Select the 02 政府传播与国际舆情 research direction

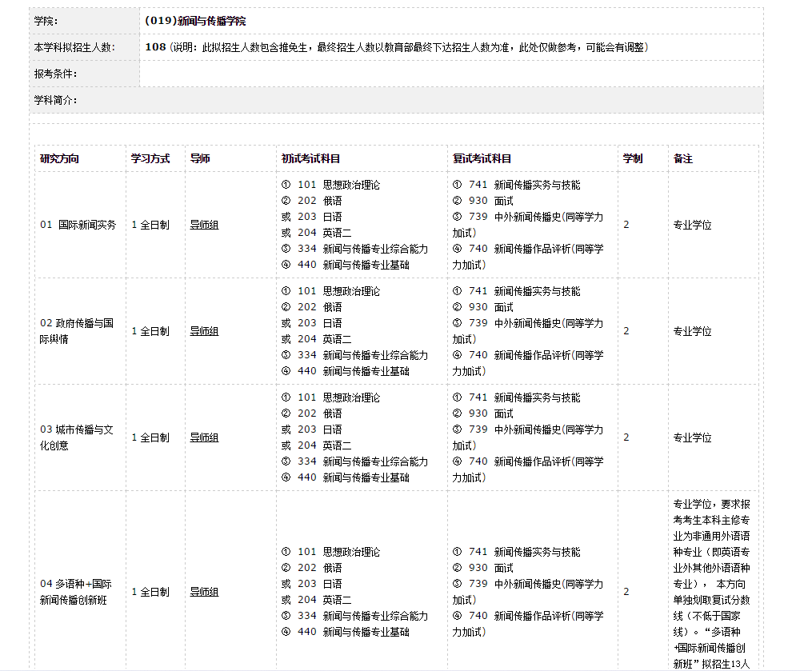[77, 331]
